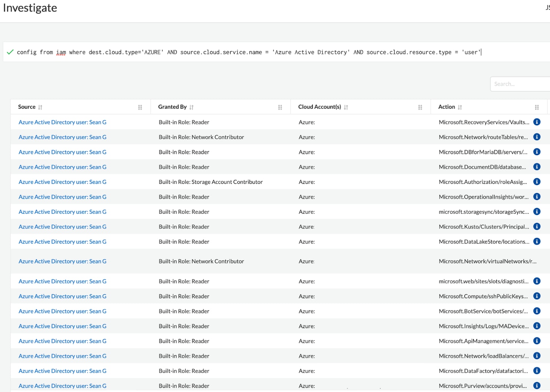
Task: Click into the results Search box
Action: point(520,84)
